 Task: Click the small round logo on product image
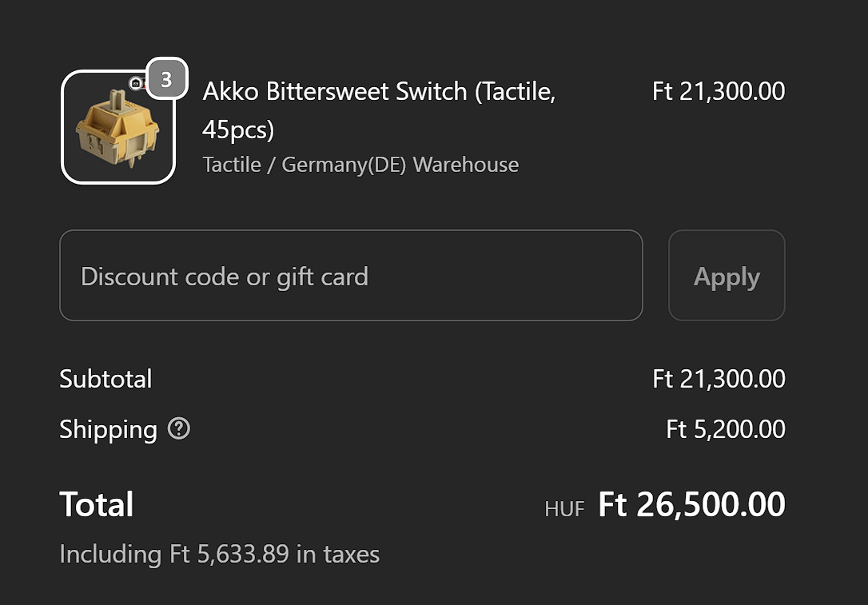point(136,82)
